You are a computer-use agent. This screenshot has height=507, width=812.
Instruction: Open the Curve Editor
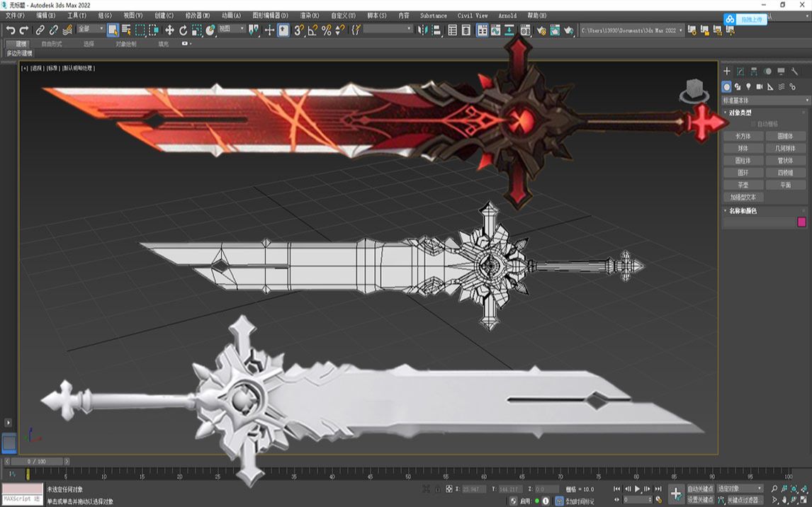(495, 30)
